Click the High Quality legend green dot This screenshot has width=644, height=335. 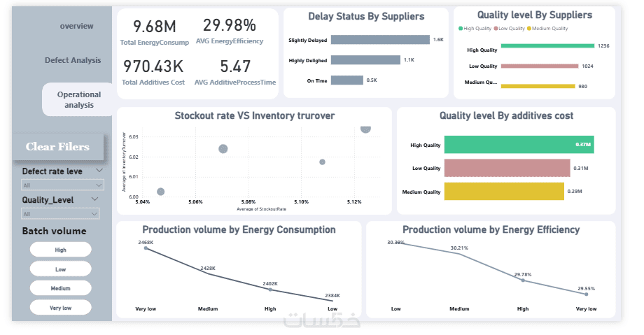click(461, 29)
